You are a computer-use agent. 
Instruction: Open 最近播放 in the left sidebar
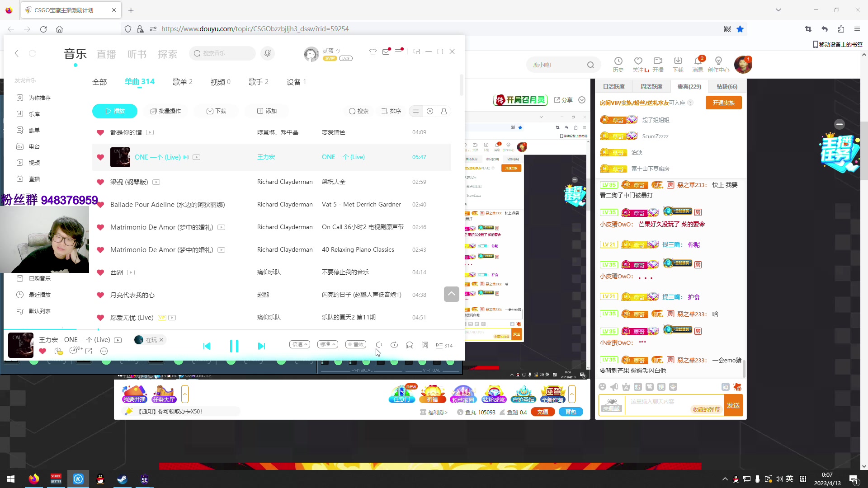[40, 295]
